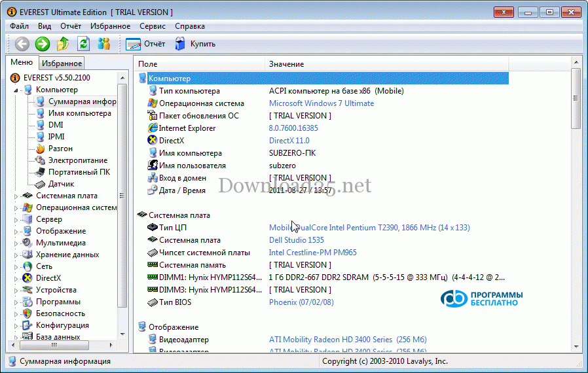Click the Устройства tree icon
Image resolution: width=588 pixels, height=373 pixels.
pos(28,290)
